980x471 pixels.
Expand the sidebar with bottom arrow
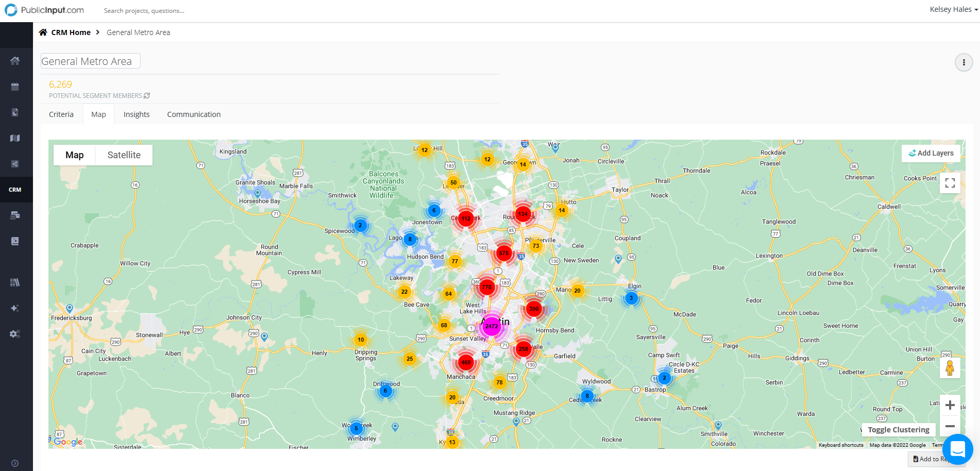coord(15,463)
